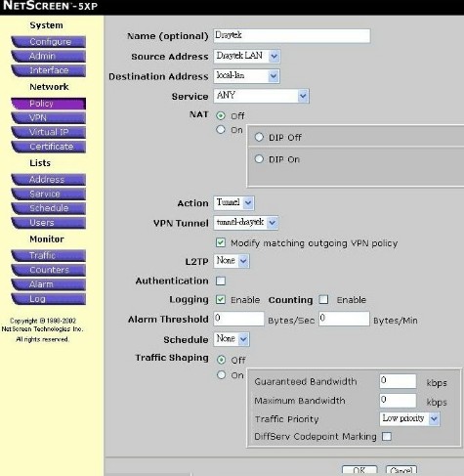Select the DIP On radio option

pos(259,159)
